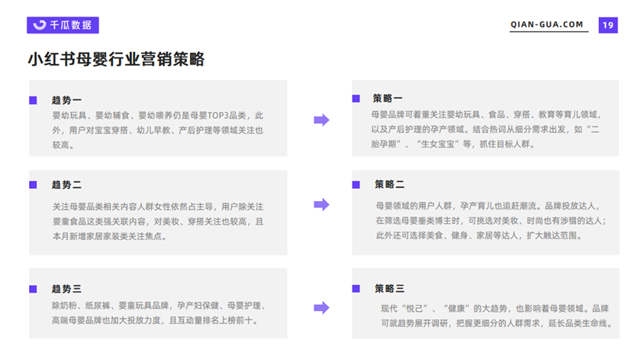Click the purple arrow between 趋势三 and 策略三
The width and height of the screenshot is (644, 363).
point(321,308)
